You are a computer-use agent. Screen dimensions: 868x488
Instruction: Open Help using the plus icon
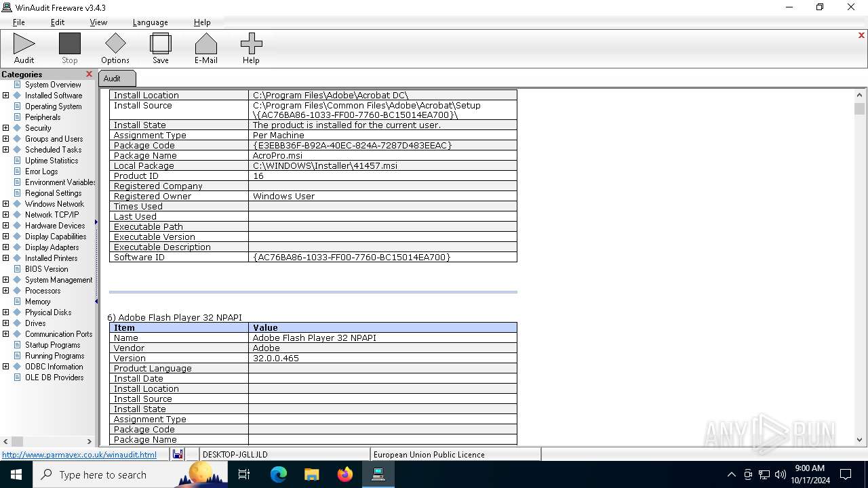(251, 48)
